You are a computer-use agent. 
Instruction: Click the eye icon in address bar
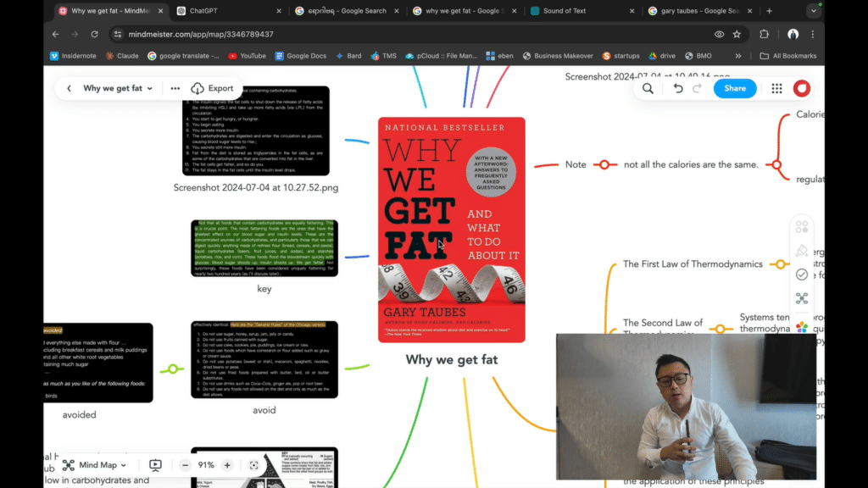click(x=719, y=34)
